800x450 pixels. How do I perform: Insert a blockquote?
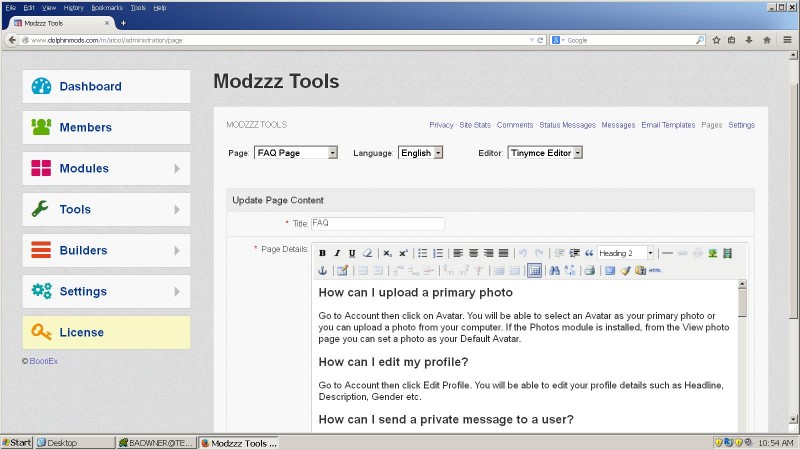click(589, 253)
